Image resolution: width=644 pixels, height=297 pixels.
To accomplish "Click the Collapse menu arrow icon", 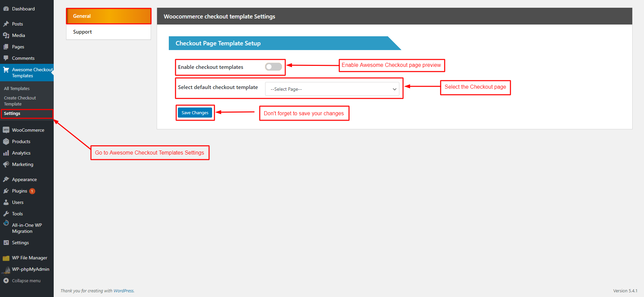I will 6,281.
